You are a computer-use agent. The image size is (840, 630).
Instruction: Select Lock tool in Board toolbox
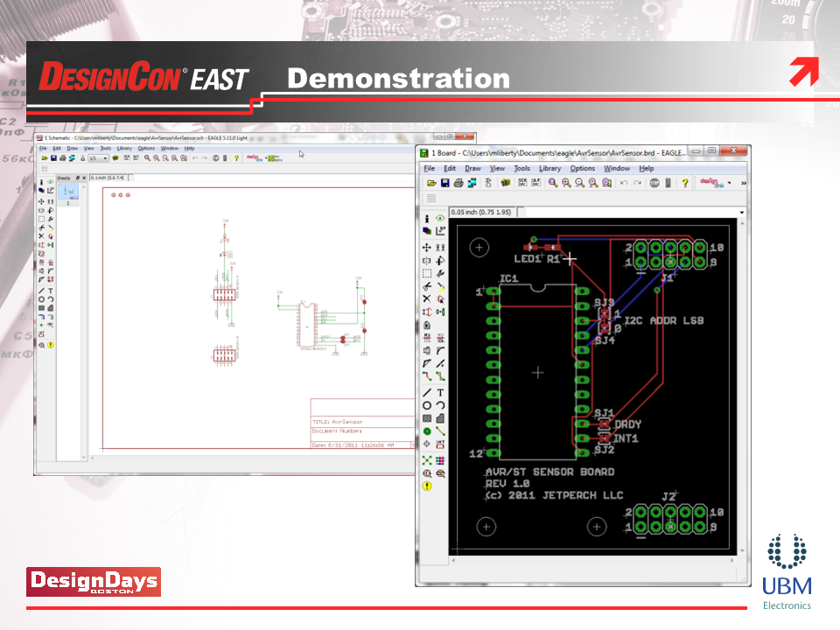pyautogui.click(x=426, y=325)
